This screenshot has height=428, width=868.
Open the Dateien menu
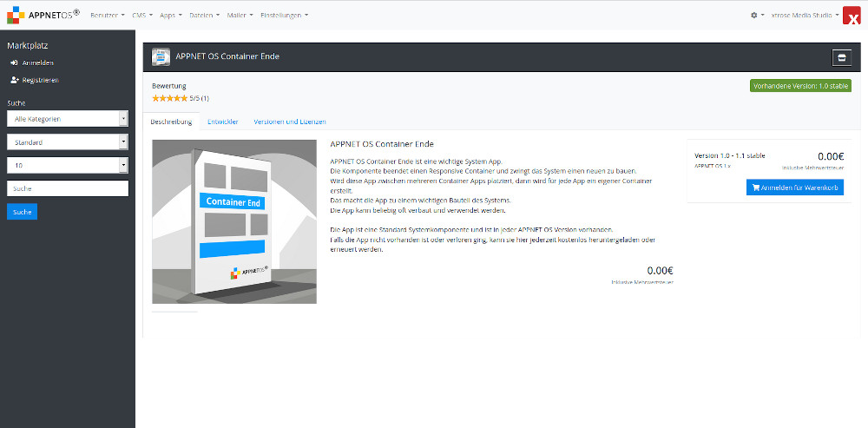(204, 16)
